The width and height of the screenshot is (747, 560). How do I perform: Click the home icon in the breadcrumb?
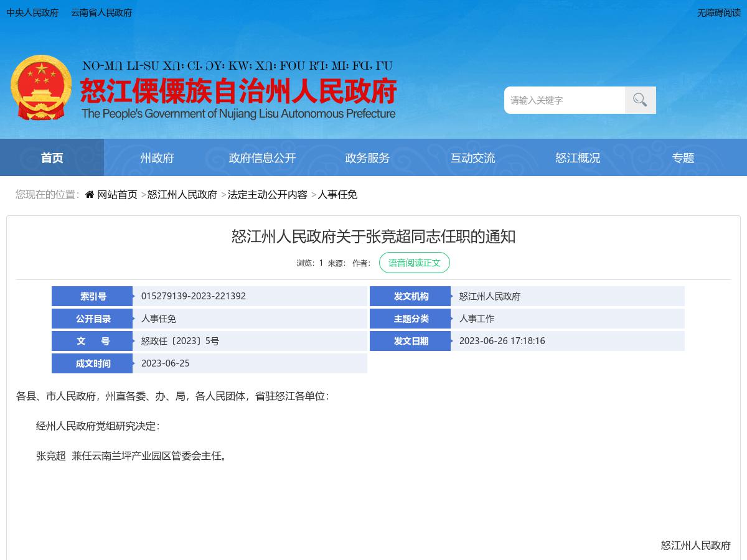(88, 194)
